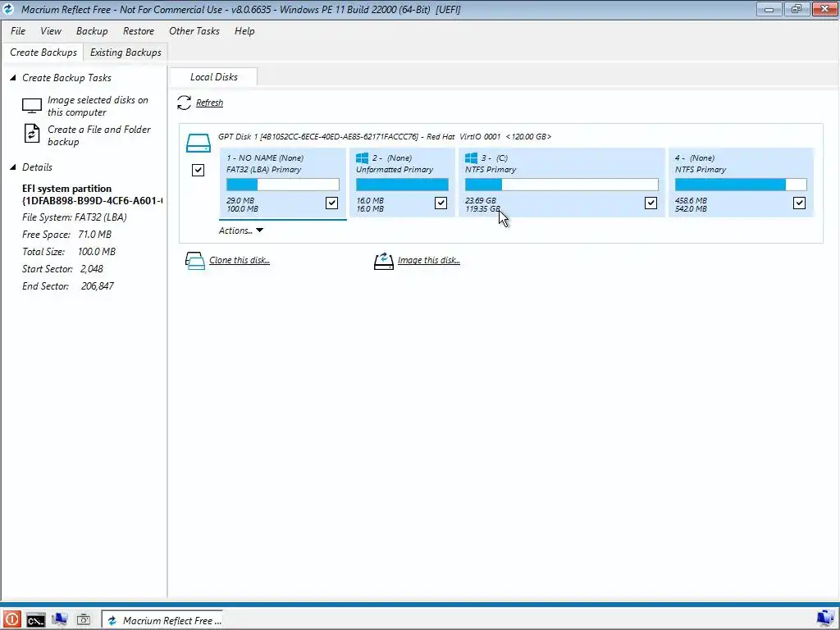Select the 3 - (C:) partition label
Image resolution: width=840 pixels, height=630 pixels.
tap(494, 158)
